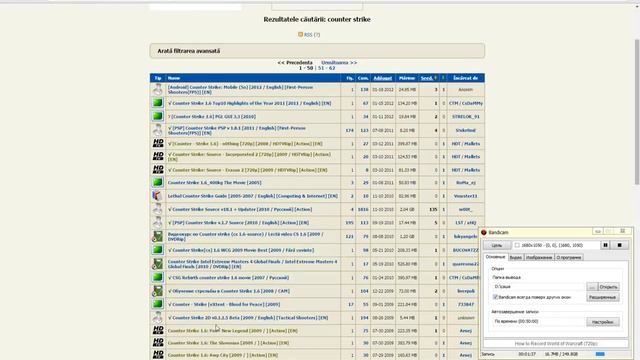Click the blue recording progress indicator in Bandicam status bar

pyautogui.click(x=600, y=354)
